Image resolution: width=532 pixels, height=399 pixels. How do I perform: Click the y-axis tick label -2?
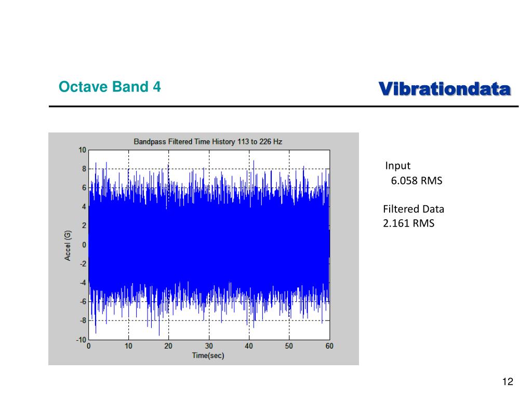coord(83,263)
